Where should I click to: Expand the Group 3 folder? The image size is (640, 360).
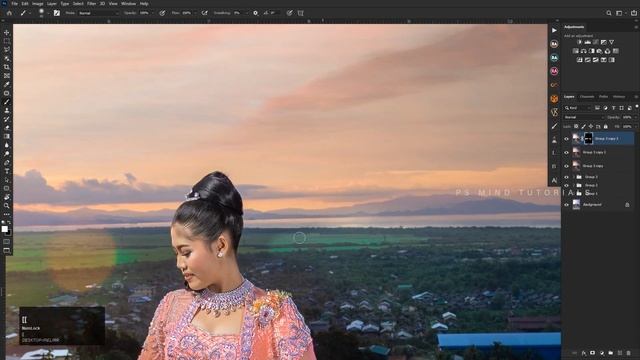click(x=573, y=177)
